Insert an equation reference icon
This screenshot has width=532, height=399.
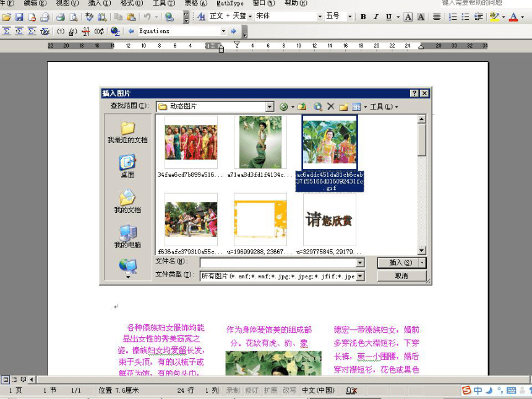pos(73,31)
